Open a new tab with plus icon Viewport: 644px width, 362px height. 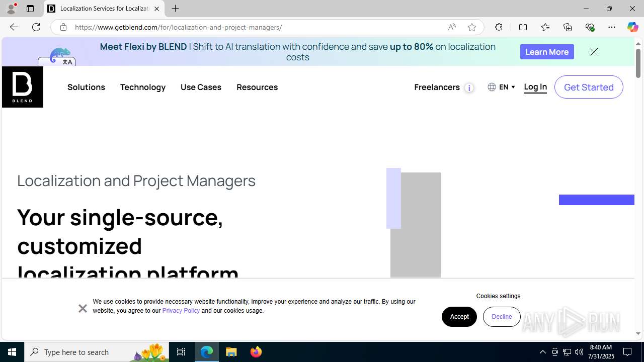(175, 9)
